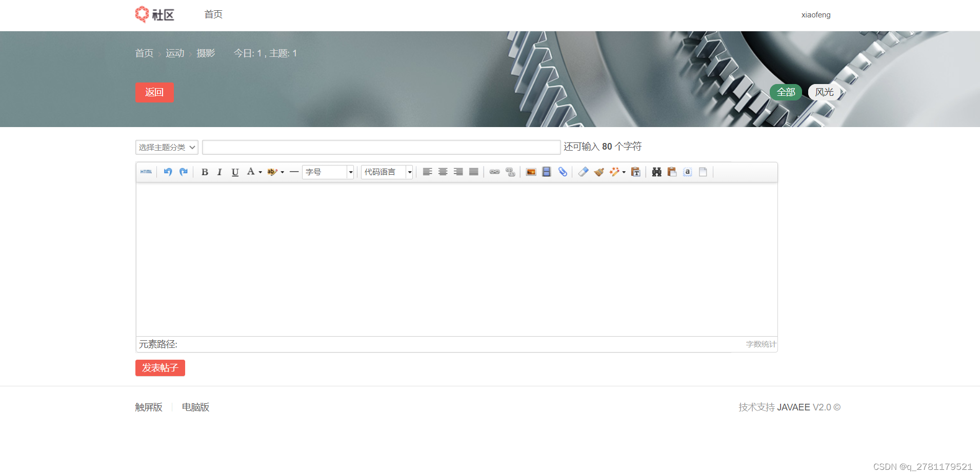Click 今日: 1 , 主题: 1 stats text
The width and height of the screenshot is (980, 476).
265,53
